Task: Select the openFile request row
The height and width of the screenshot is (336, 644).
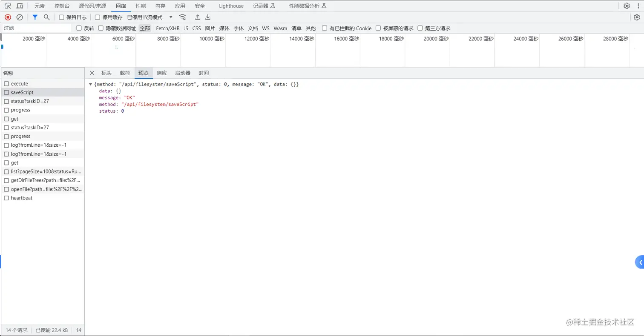Action: click(x=42, y=189)
